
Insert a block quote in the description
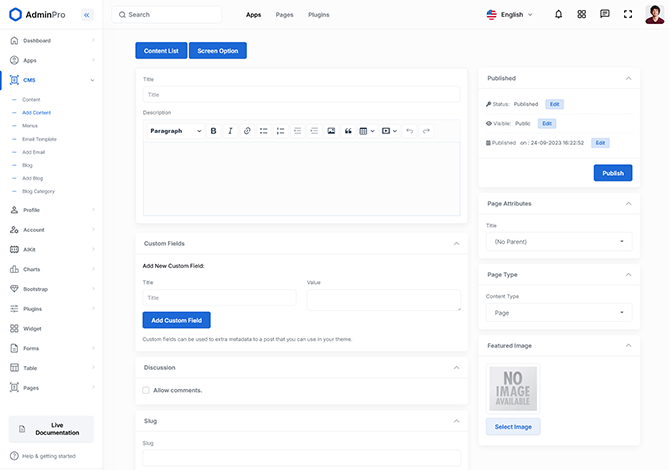click(348, 131)
